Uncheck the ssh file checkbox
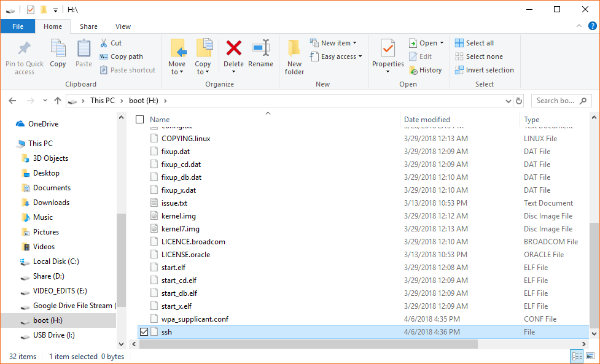The width and height of the screenshot is (600, 364). pyautogui.click(x=144, y=332)
